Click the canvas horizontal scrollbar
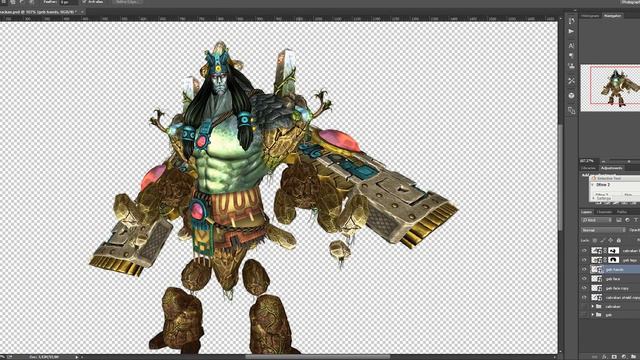This screenshot has width=640, height=360. pyautogui.click(x=317, y=357)
